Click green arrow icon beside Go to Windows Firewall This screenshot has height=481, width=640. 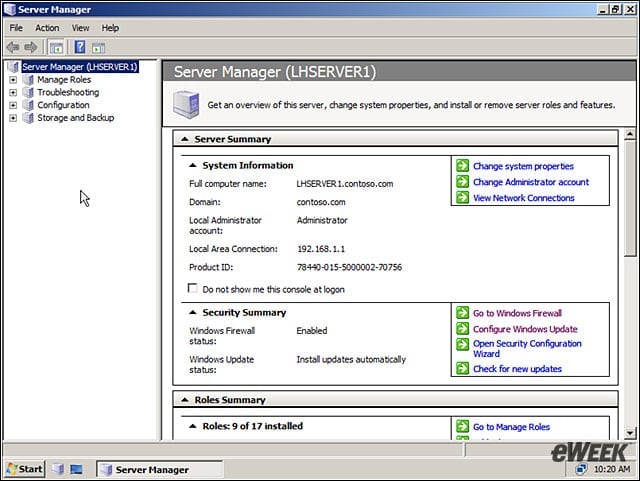pos(462,313)
